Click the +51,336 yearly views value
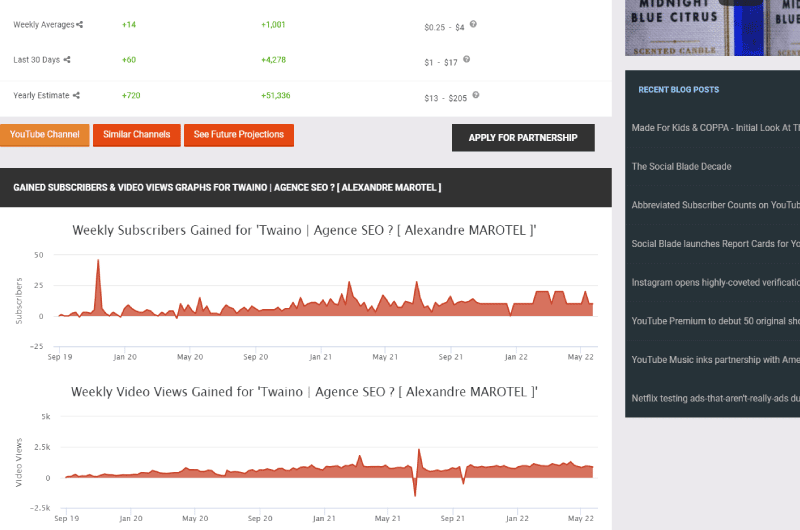 tap(276, 95)
